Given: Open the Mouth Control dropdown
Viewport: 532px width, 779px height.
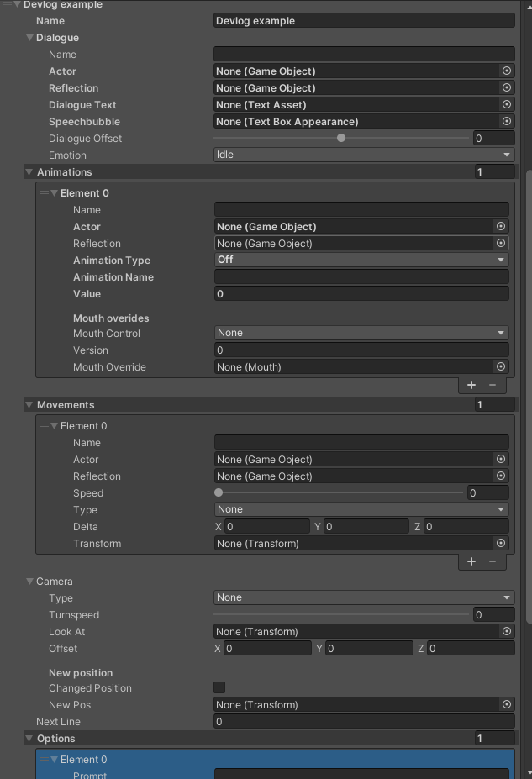Looking at the screenshot, I should pos(361,333).
